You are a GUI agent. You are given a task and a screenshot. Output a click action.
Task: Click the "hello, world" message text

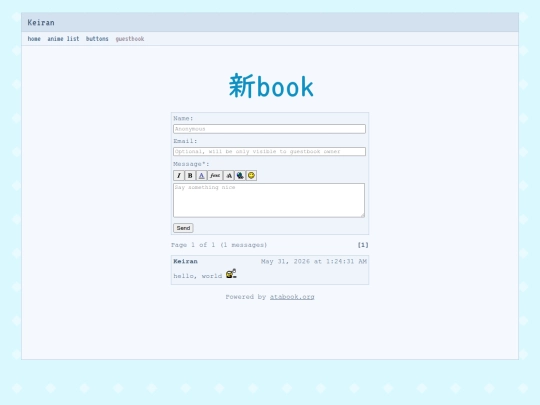click(198, 276)
